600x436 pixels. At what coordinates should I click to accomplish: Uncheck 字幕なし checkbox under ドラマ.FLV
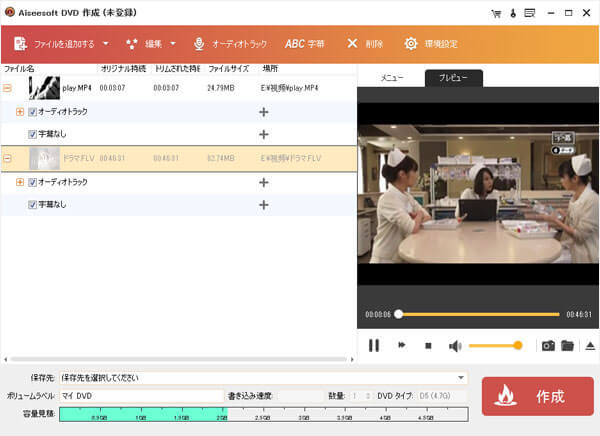click(32, 205)
